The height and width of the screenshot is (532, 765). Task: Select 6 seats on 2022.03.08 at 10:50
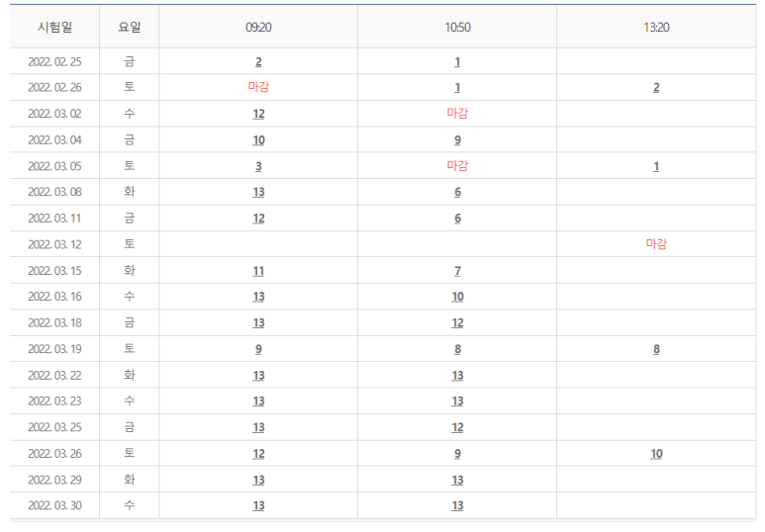[x=457, y=193]
